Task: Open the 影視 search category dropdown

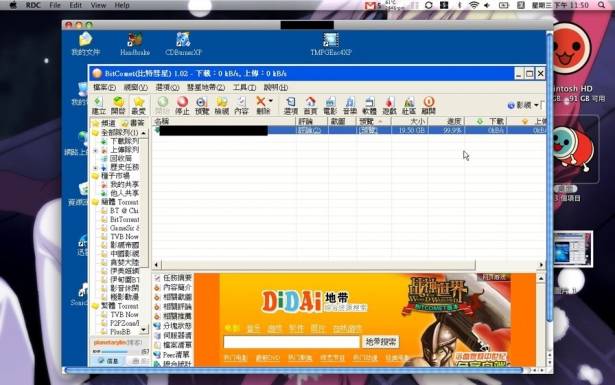Action: click(536, 105)
